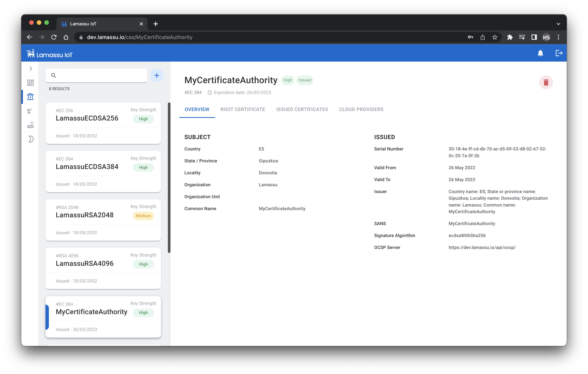Click the ecdsaWithSha256 signature algorithm value

(x=467, y=236)
